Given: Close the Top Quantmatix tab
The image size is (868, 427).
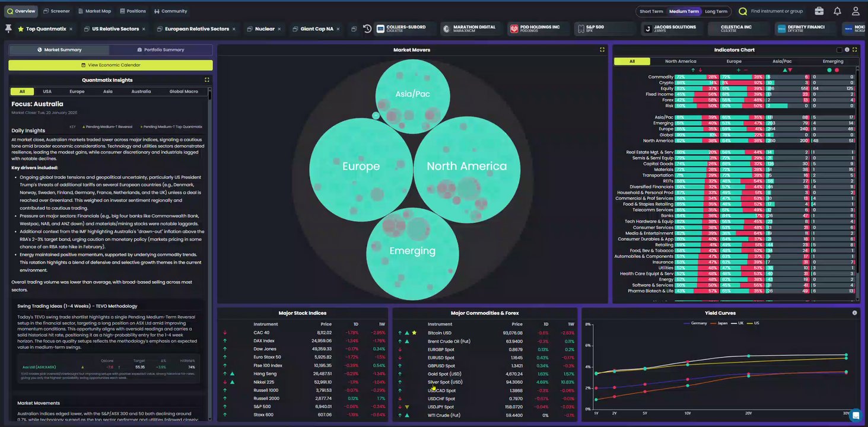Looking at the screenshot, I should pos(71,29).
